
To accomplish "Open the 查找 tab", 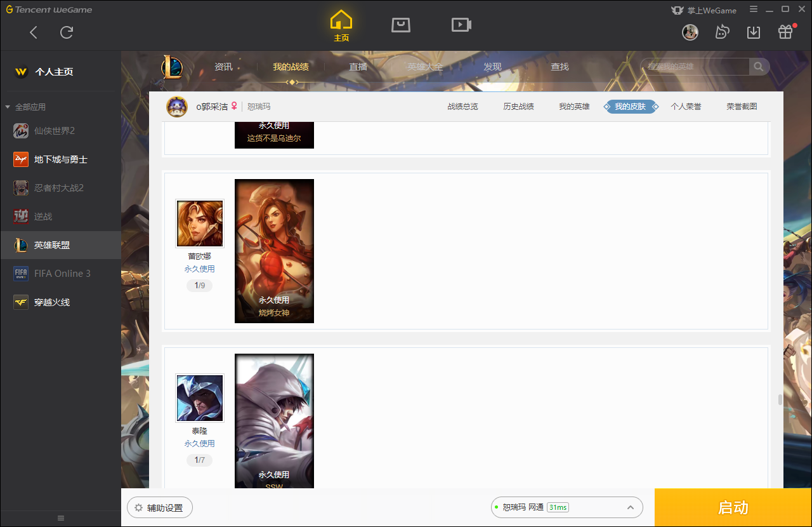I will (560, 67).
